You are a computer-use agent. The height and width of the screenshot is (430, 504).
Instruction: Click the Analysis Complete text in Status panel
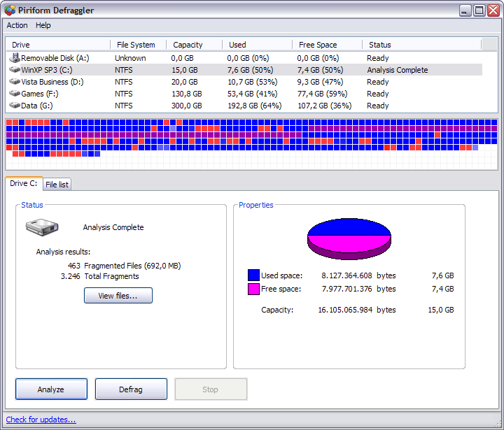pyautogui.click(x=113, y=227)
